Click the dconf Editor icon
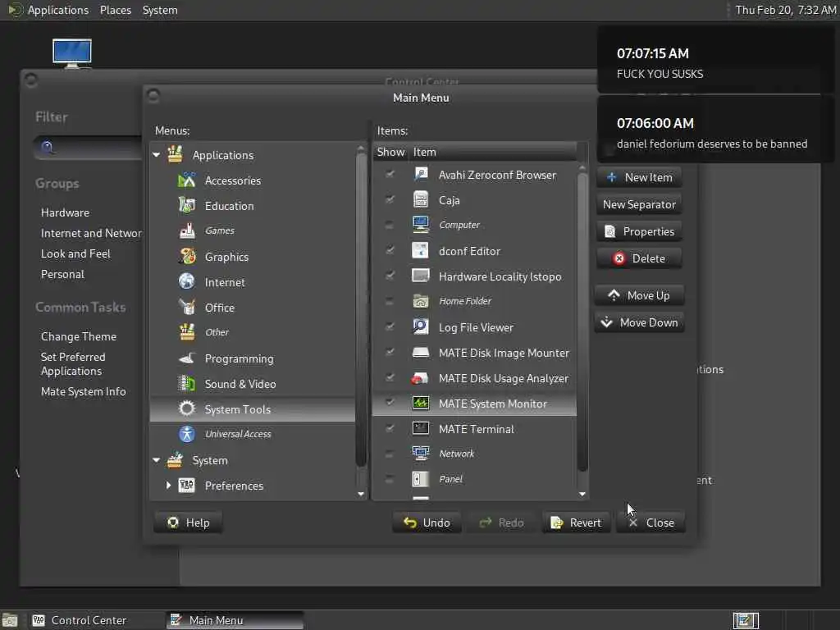 point(421,251)
